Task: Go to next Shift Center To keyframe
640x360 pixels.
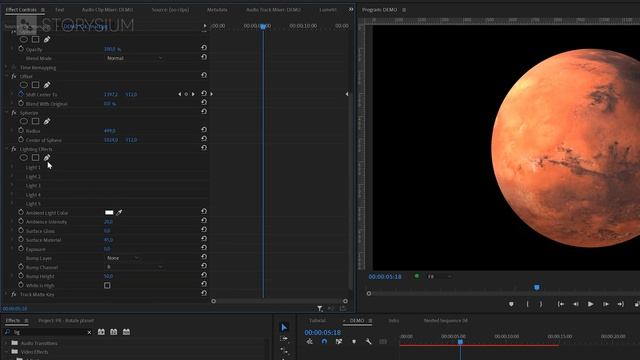Action: click(193, 94)
